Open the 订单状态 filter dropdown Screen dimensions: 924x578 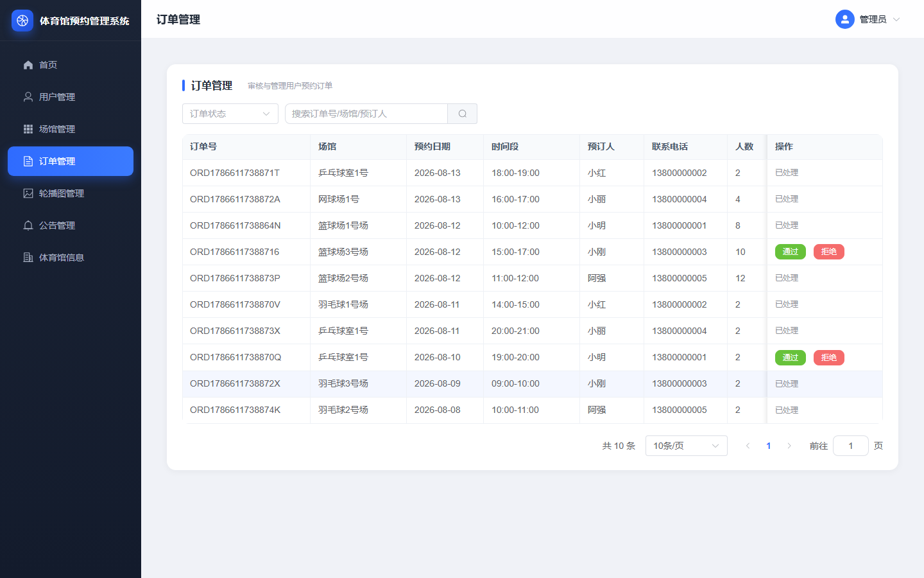point(230,114)
